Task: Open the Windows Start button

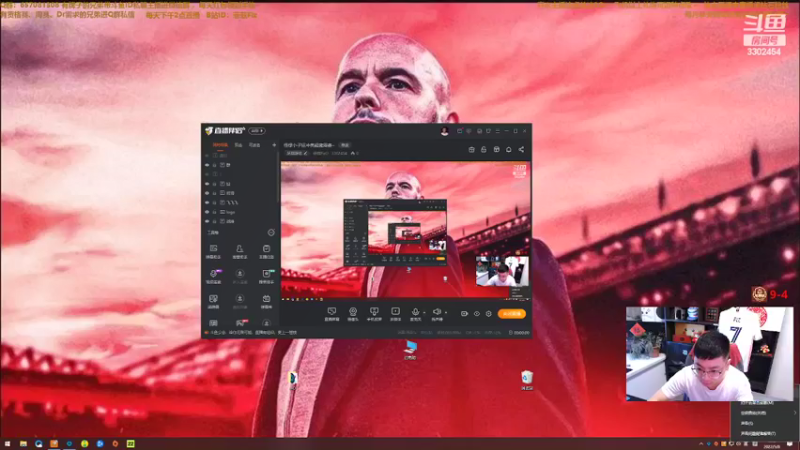Action: pos(7,444)
